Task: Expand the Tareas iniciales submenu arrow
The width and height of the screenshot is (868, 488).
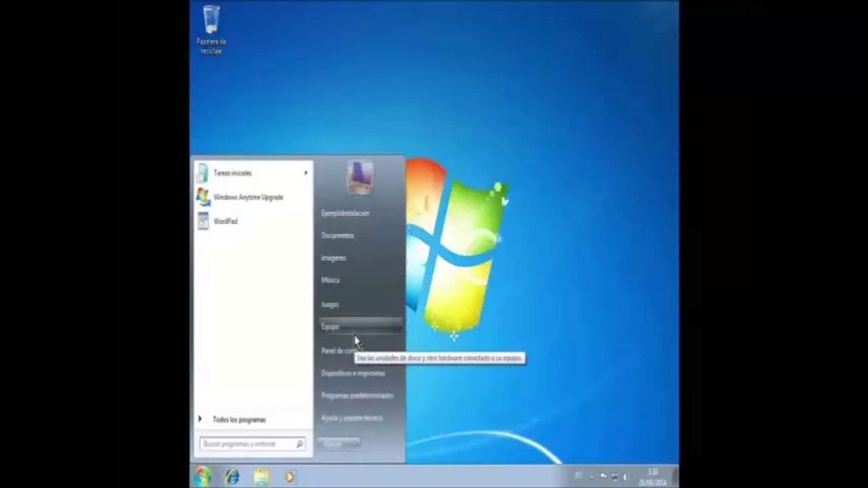Action: 306,173
